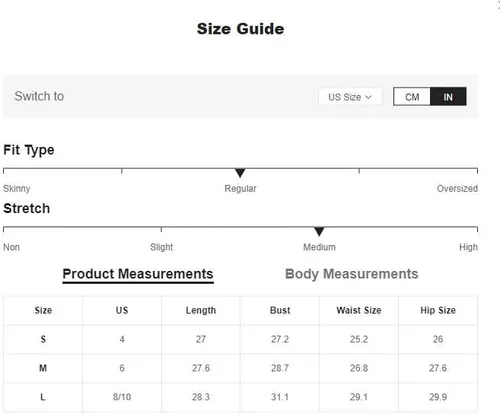Select the size M row label

pyautogui.click(x=43, y=368)
